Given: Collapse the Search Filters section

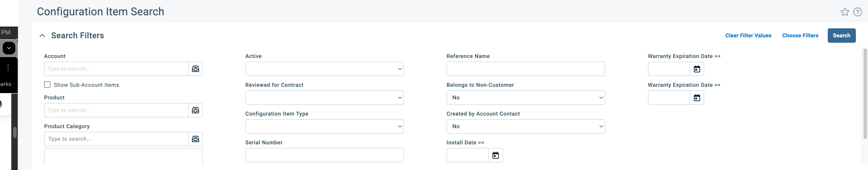Looking at the screenshot, I should tap(42, 36).
